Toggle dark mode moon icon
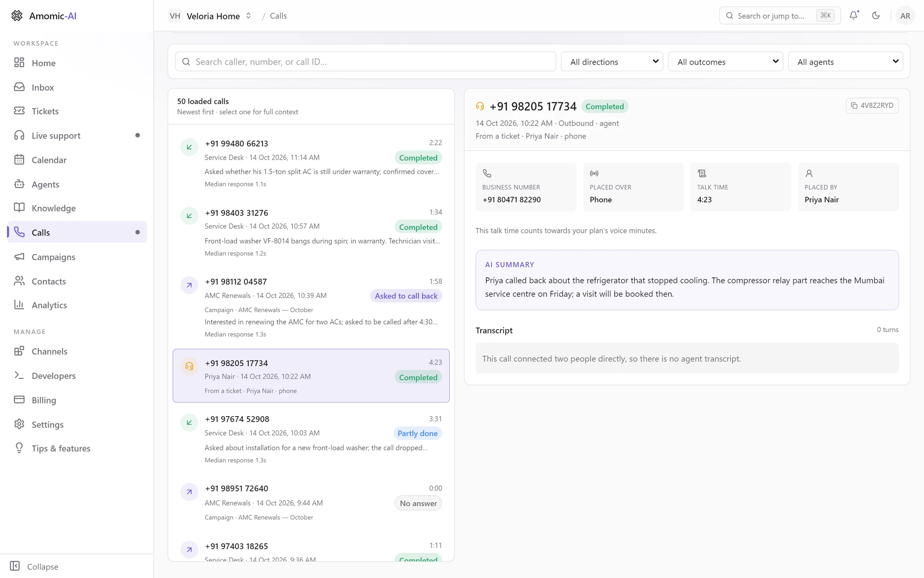The height and width of the screenshot is (578, 924). 876,15
